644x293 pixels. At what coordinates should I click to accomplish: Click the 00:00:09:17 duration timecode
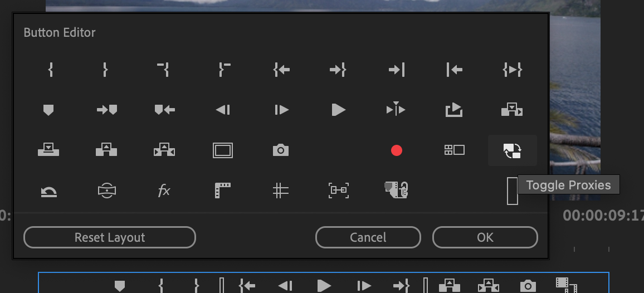(603, 216)
